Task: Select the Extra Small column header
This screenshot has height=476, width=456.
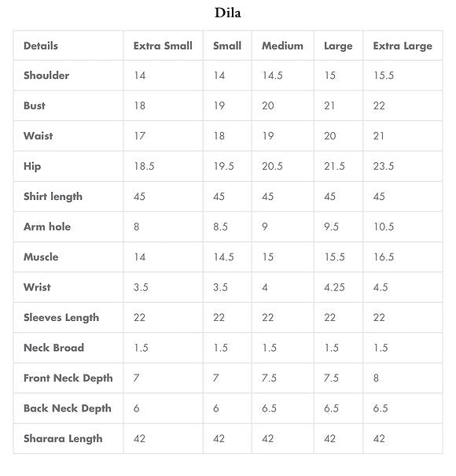Action: [x=163, y=46]
